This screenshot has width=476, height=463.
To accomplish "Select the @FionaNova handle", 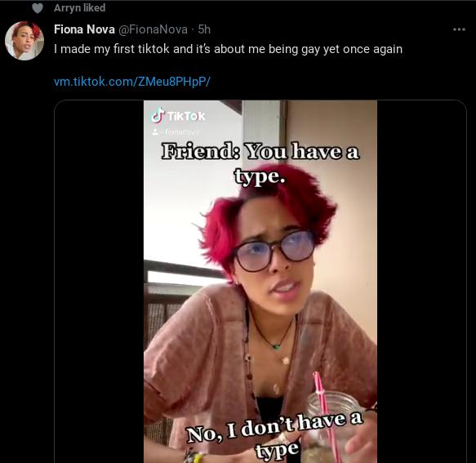I will [x=153, y=29].
